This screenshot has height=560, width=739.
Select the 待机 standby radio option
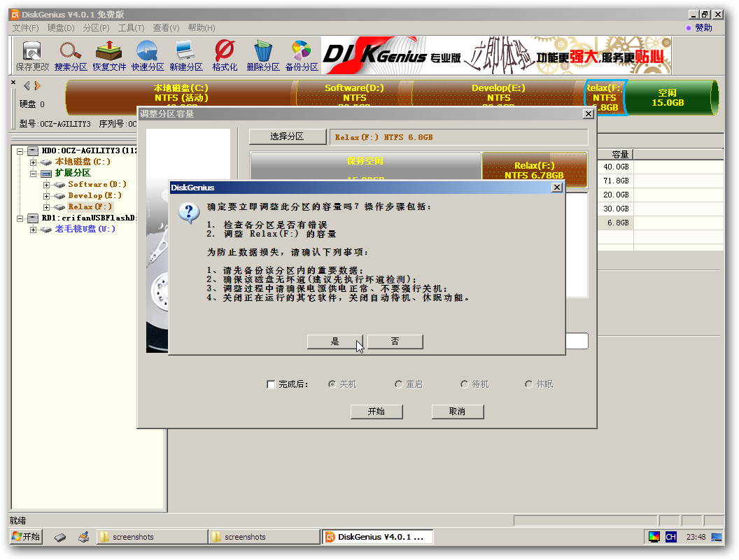[465, 384]
